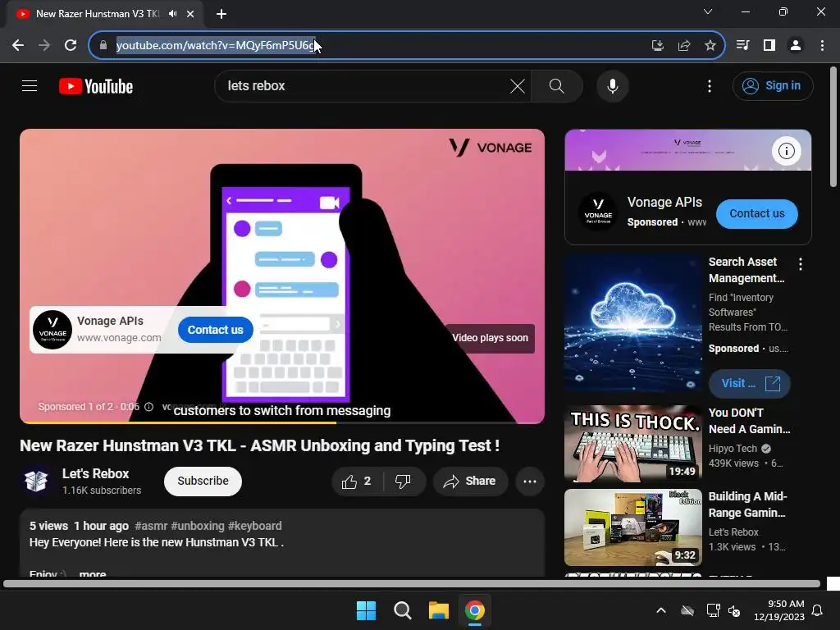The width and height of the screenshot is (840, 630).
Task: Click Chrome icon in taskbar
Action: 474,610
